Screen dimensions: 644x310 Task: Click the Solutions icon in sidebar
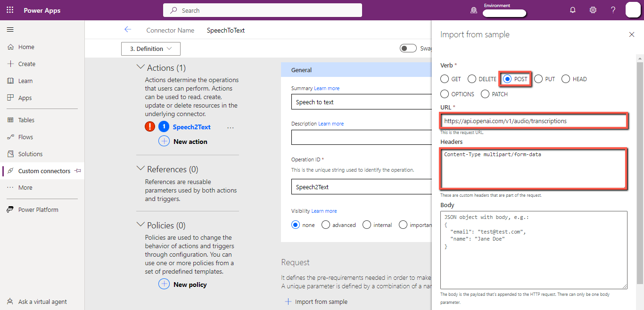pos(10,154)
